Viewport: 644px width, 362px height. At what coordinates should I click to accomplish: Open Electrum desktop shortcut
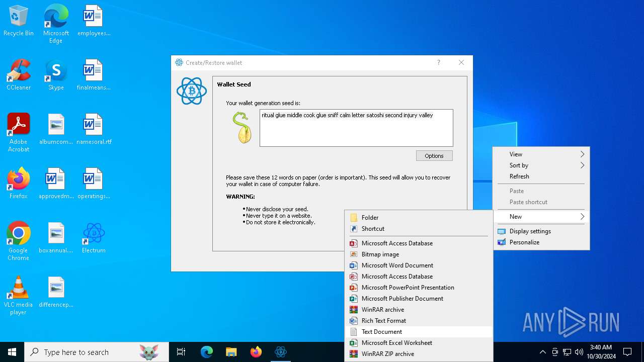94,238
